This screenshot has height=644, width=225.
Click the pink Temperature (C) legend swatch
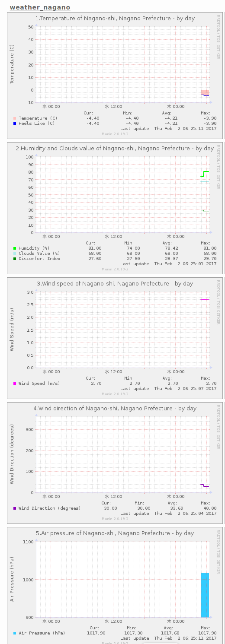click(x=15, y=118)
